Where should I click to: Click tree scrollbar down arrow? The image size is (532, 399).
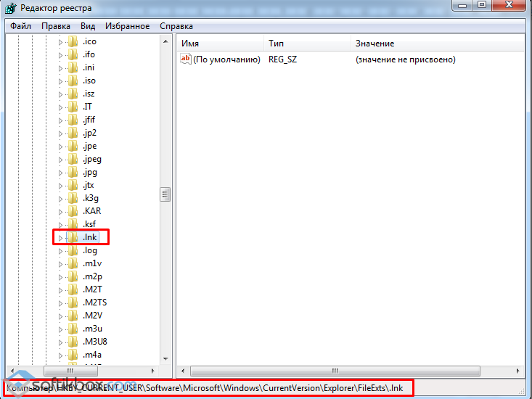point(165,359)
